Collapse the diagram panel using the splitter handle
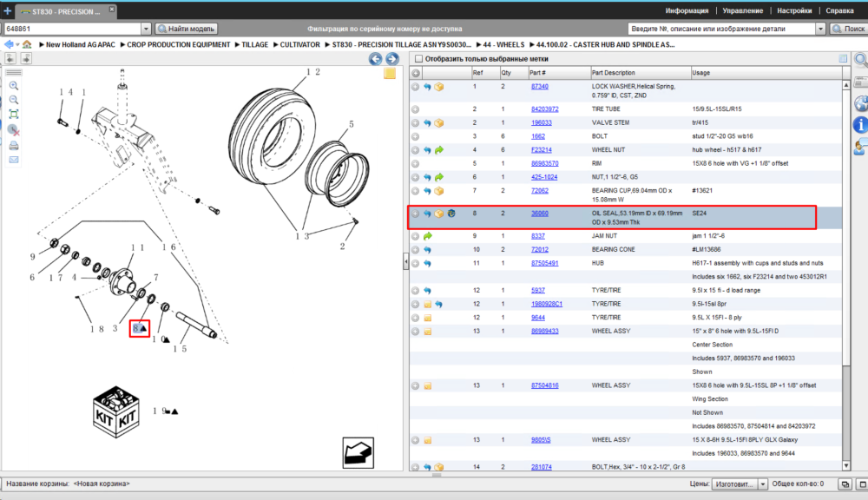This screenshot has height=500, width=868. click(405, 261)
